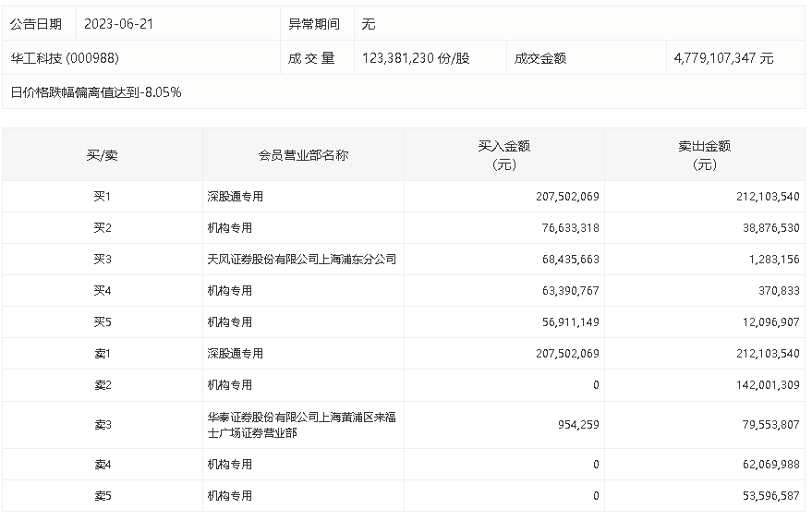This screenshot has width=812, height=521.
Task: Click the 买/卖 column header
Action: [x=102, y=155]
